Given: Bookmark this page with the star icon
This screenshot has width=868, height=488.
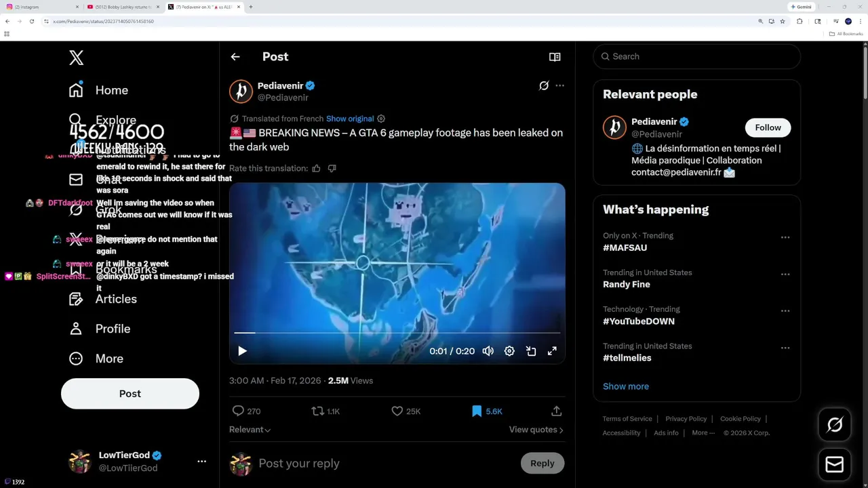Looking at the screenshot, I should pyautogui.click(x=783, y=21).
